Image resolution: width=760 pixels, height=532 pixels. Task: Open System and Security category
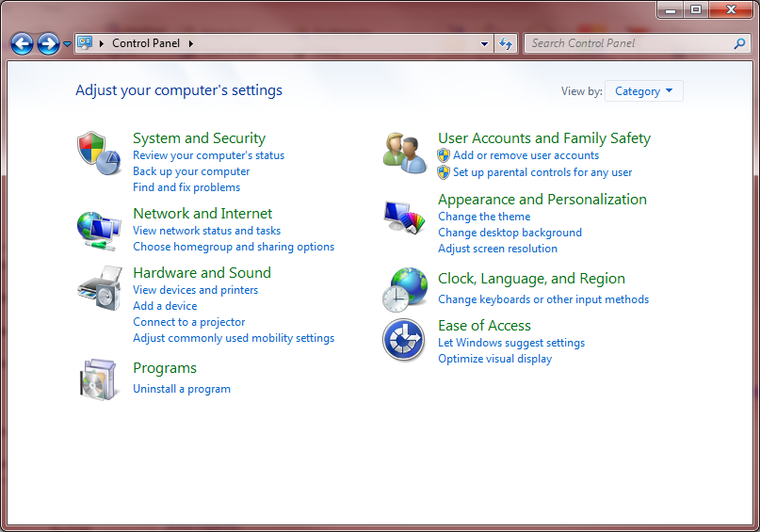tap(200, 138)
